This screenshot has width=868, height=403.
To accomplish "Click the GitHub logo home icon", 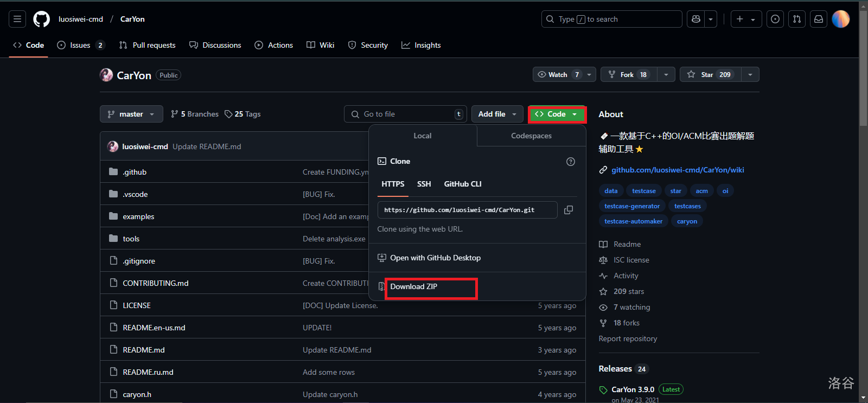I will [42, 19].
